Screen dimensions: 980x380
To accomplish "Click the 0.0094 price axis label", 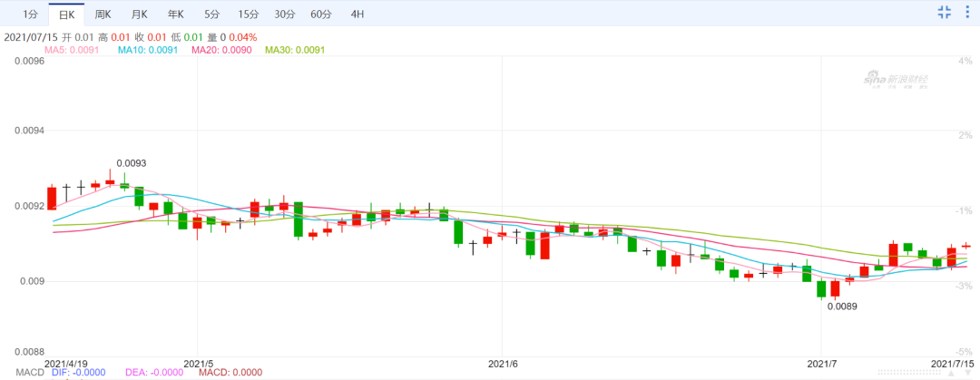I will 29,132.
